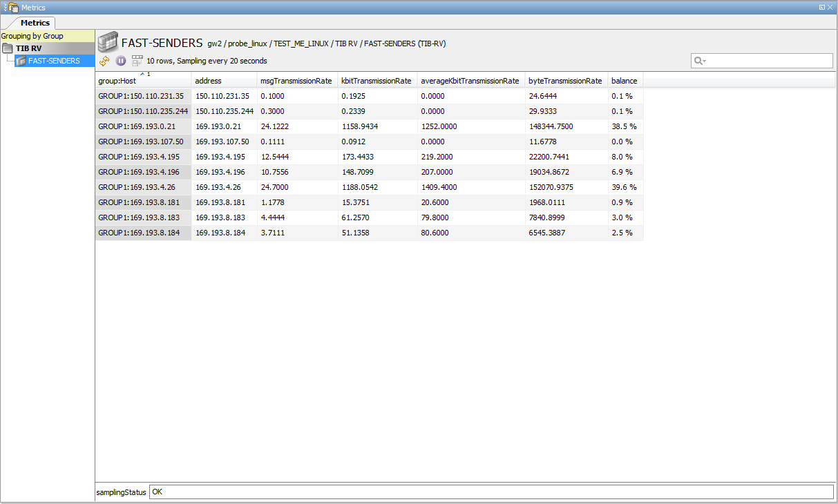838x504 pixels.
Task: Sort table by balance column
Action: [625, 81]
